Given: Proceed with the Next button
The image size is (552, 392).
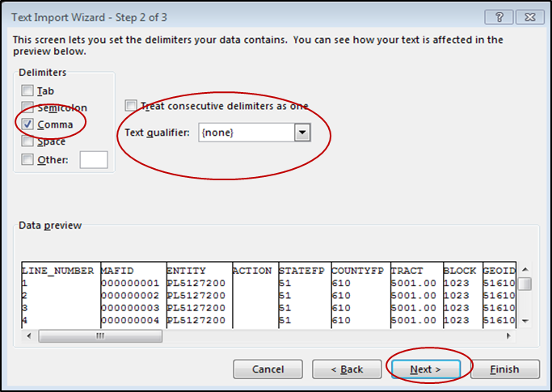Looking at the screenshot, I should point(425,369).
